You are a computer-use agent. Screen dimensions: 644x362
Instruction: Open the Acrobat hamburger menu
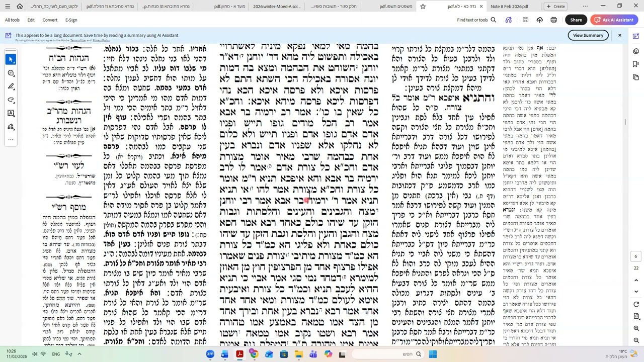(x=7, y=6)
